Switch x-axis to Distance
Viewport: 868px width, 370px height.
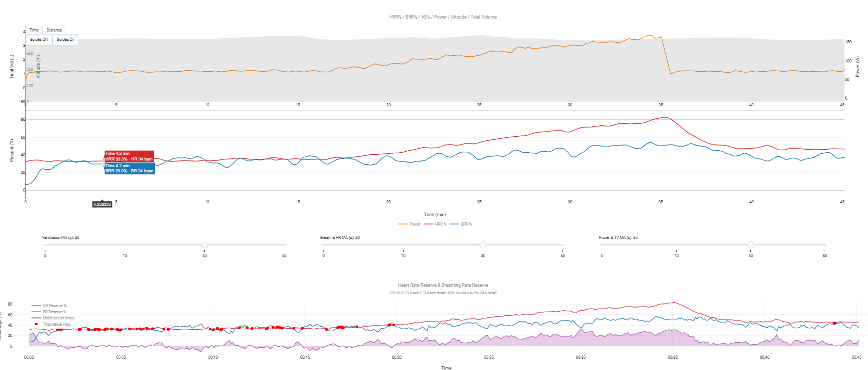[x=54, y=30]
